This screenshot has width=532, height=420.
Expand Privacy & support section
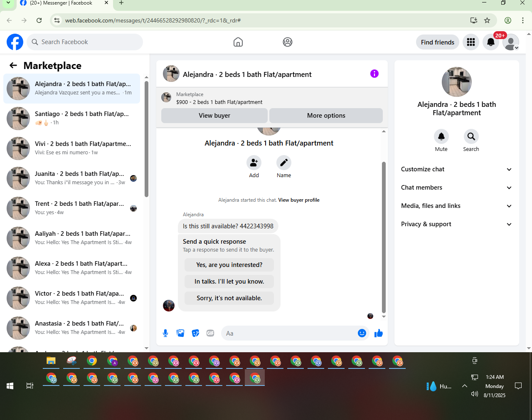[457, 224]
